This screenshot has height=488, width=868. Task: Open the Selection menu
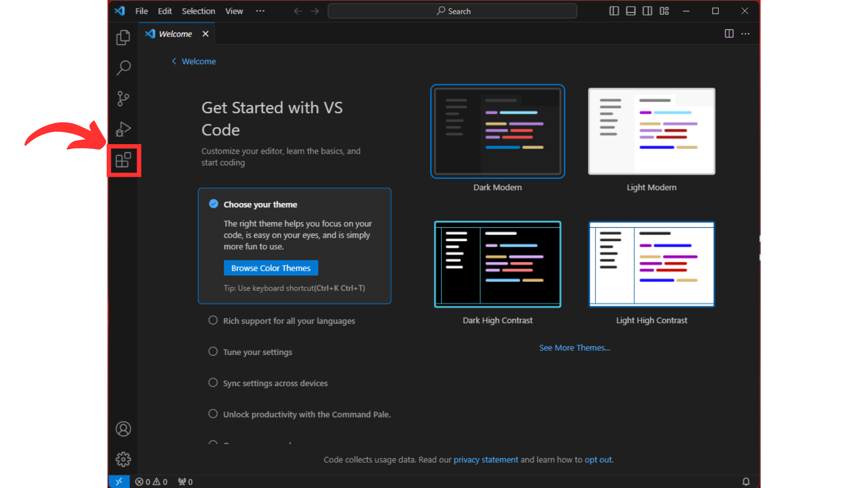point(198,11)
